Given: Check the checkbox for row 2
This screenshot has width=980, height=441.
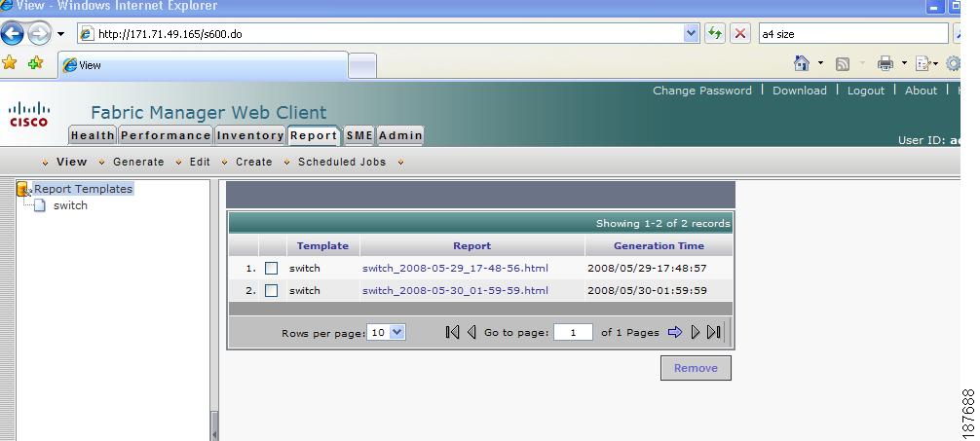Looking at the screenshot, I should click(x=271, y=290).
